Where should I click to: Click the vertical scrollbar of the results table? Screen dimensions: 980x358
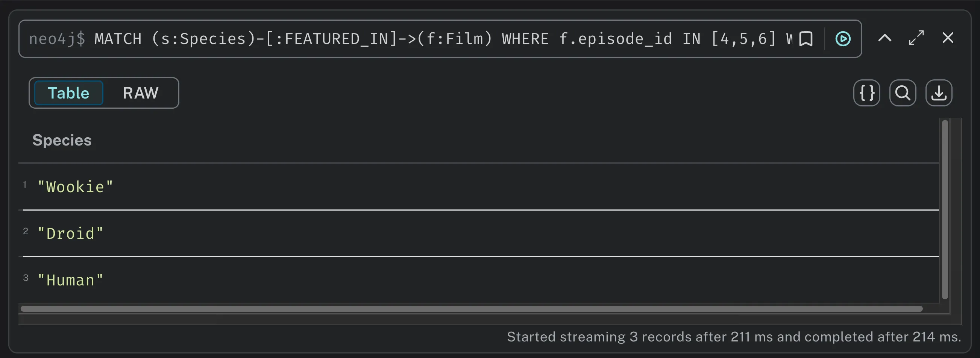tap(945, 209)
